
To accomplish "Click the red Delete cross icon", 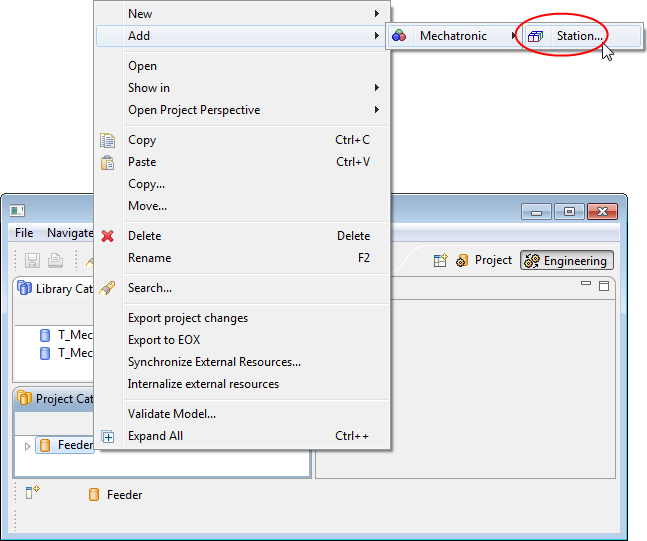I will (107, 236).
